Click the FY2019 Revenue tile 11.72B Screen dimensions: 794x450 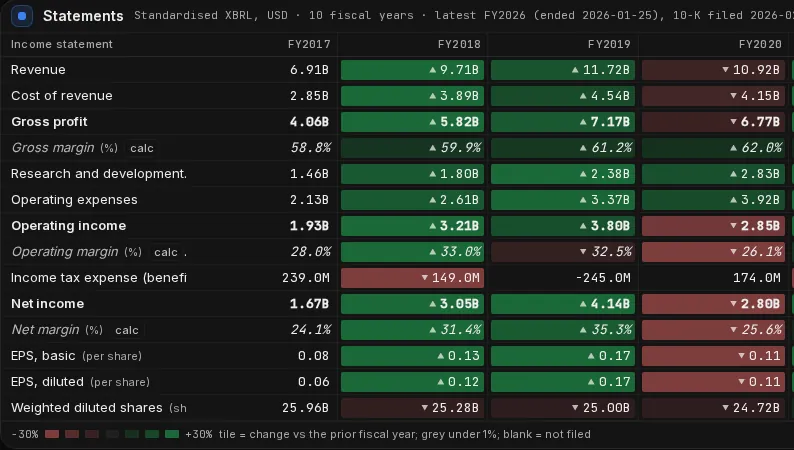(x=563, y=70)
